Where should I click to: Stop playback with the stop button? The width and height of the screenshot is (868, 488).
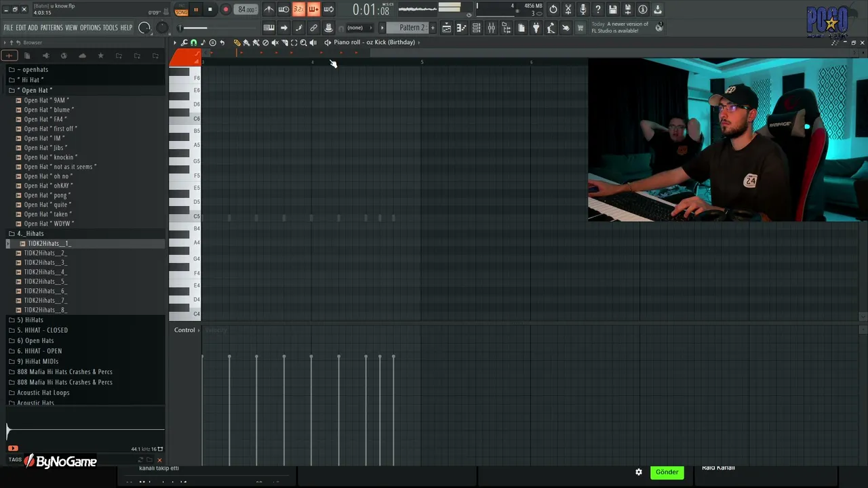pyautogui.click(x=210, y=9)
